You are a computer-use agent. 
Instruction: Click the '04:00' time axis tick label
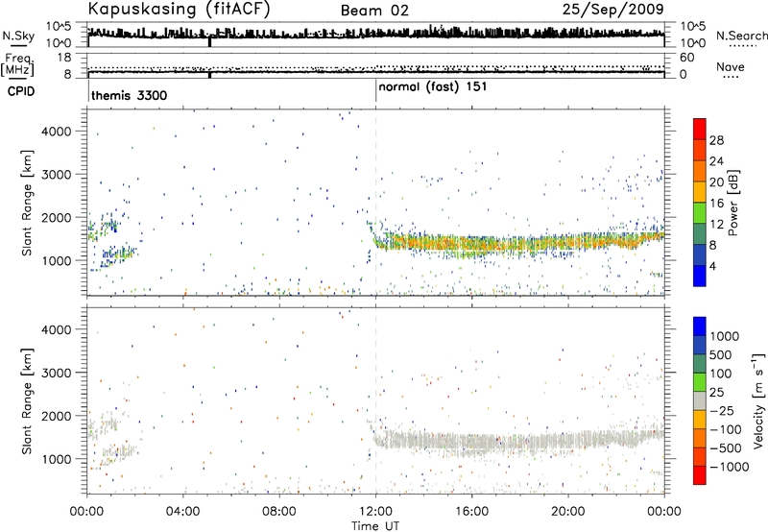click(183, 512)
